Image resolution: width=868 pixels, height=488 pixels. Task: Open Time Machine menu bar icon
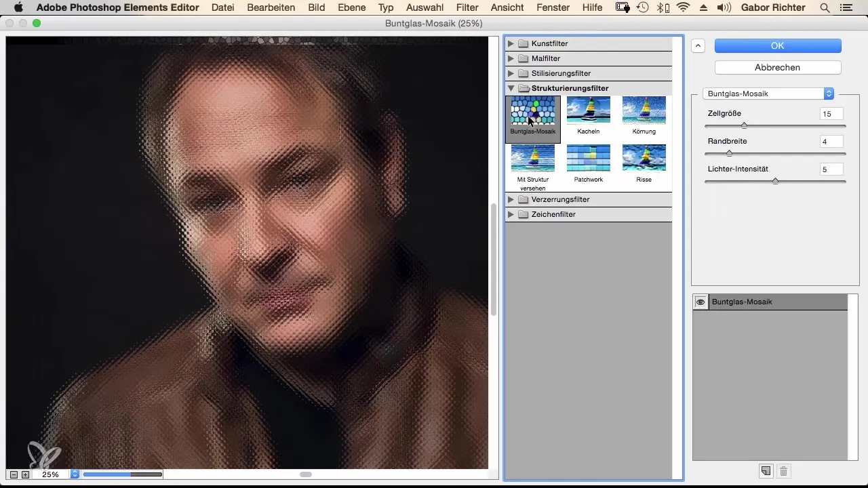[x=643, y=7]
